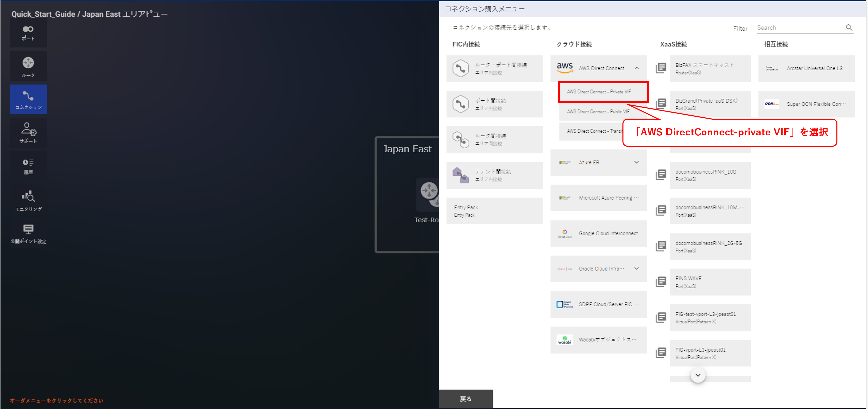Open the ルータ sidebar icon

[28, 66]
